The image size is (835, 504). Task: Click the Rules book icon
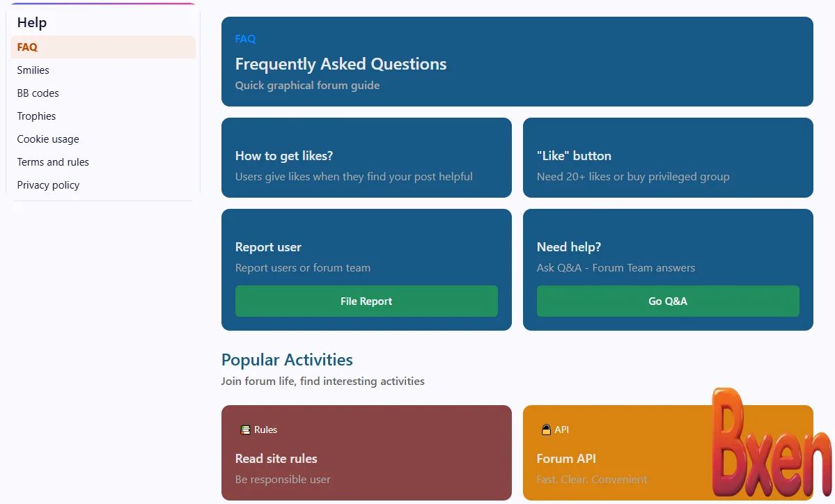tap(245, 430)
